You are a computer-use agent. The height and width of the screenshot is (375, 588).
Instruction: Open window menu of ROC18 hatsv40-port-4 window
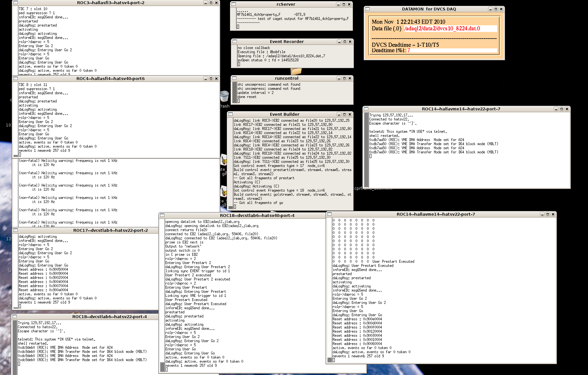tap(162, 215)
